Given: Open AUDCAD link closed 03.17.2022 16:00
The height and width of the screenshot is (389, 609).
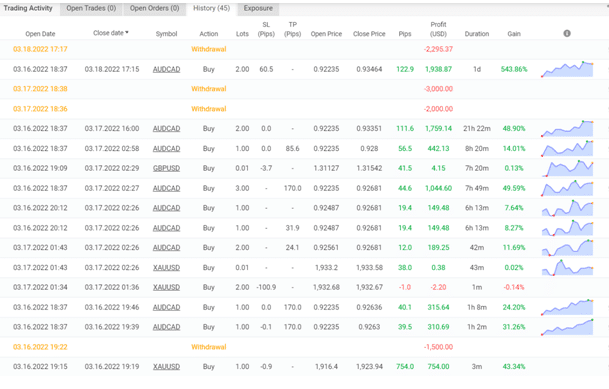Looking at the screenshot, I should click(x=166, y=129).
